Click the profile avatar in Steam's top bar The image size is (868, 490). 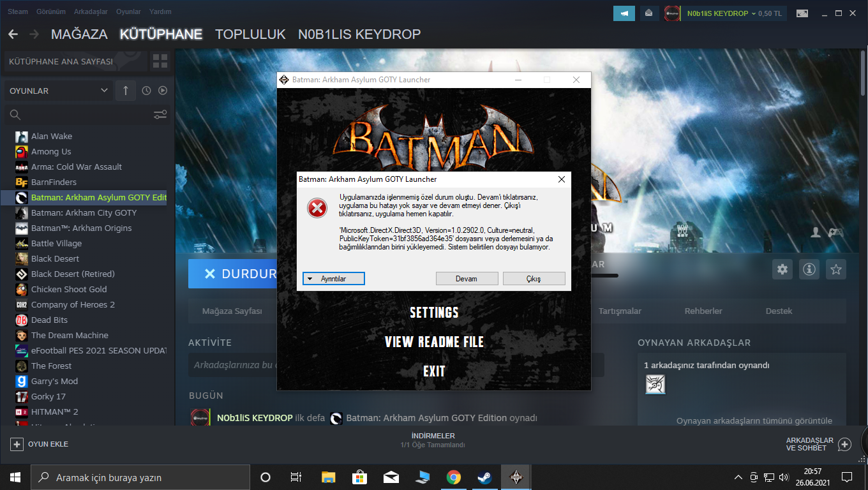point(671,13)
